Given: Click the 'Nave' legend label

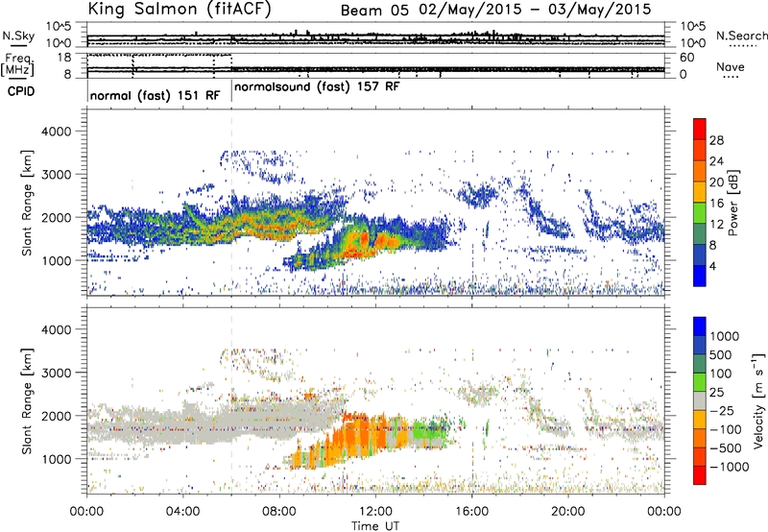Looking at the screenshot, I should (x=731, y=66).
